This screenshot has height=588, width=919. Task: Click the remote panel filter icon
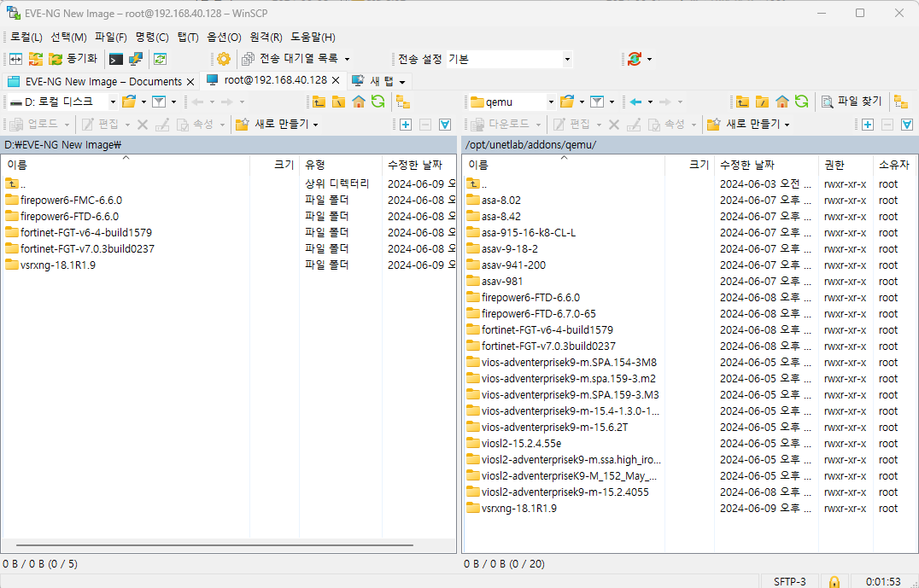(597, 102)
